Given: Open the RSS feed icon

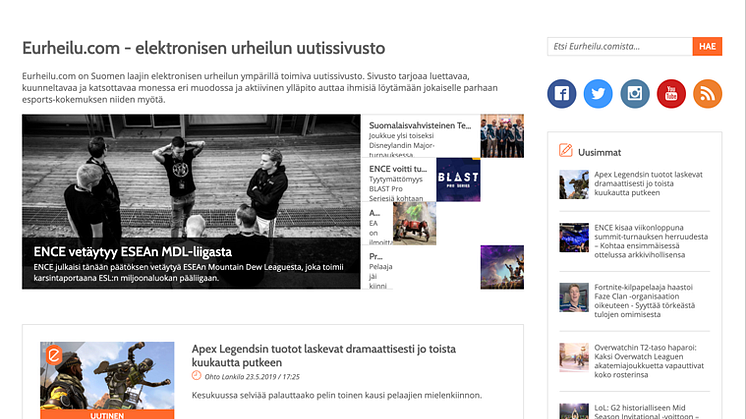Looking at the screenshot, I should (x=707, y=94).
